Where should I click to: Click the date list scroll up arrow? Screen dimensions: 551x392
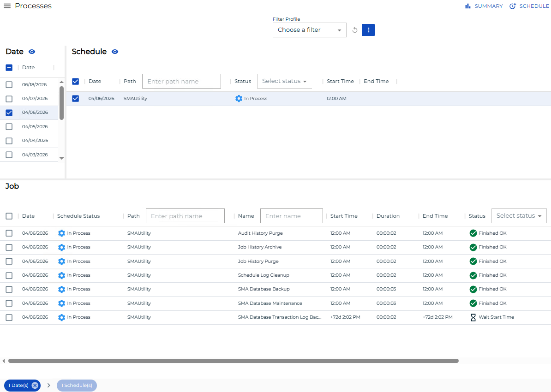tap(61, 82)
